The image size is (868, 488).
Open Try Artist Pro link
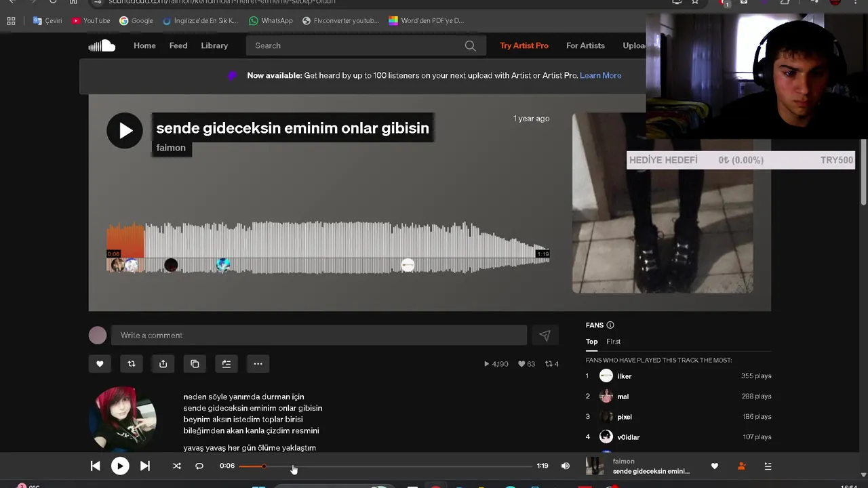(x=524, y=45)
